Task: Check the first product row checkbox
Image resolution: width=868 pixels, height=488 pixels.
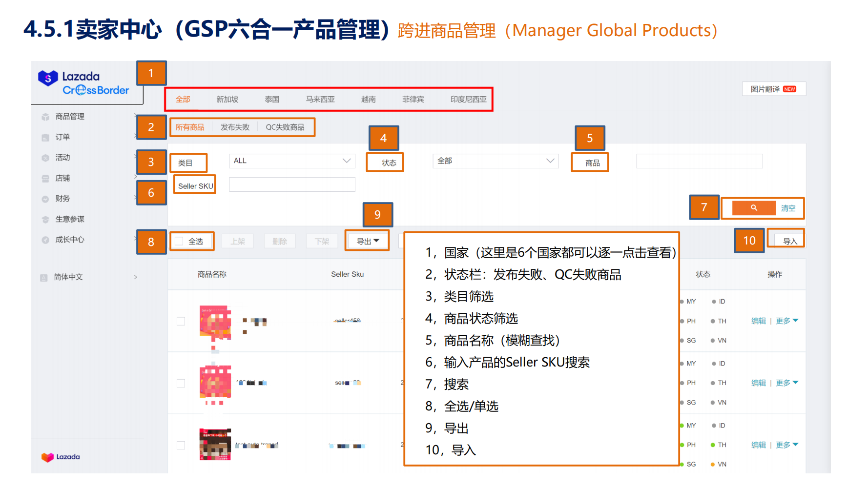Action: [x=181, y=321]
